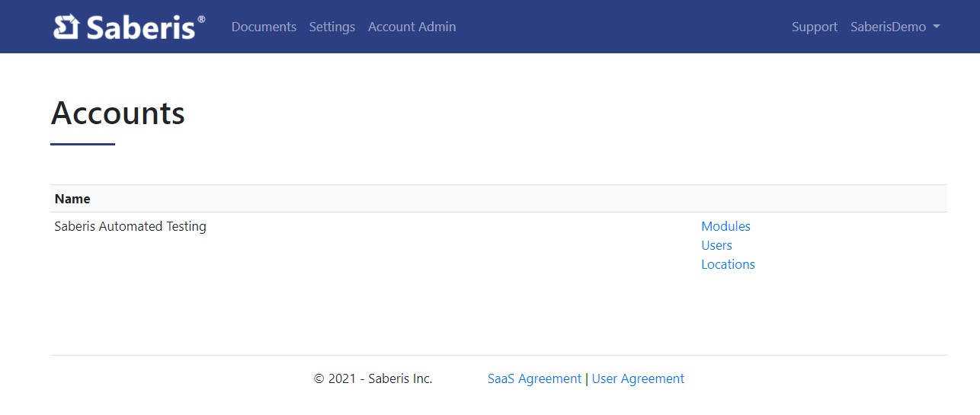The height and width of the screenshot is (415, 980).
Task: Expand the SaberisDemo user dropdown
Action: coord(895,27)
